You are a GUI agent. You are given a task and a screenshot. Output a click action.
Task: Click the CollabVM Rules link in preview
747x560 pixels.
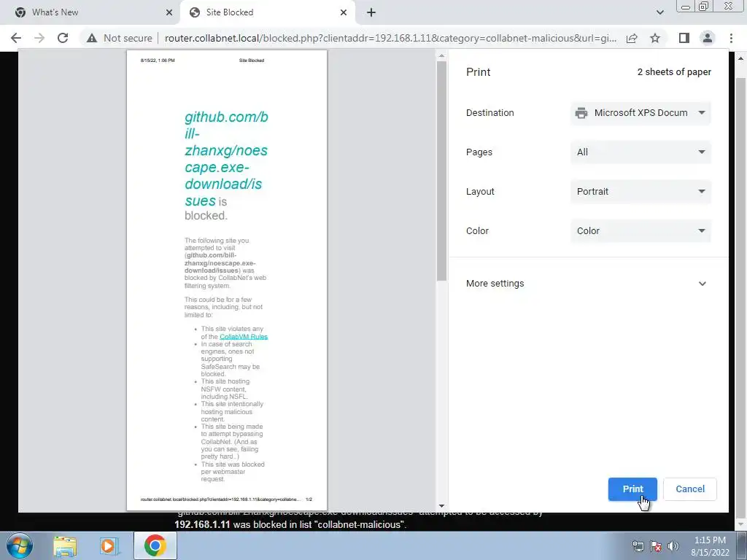(x=244, y=337)
